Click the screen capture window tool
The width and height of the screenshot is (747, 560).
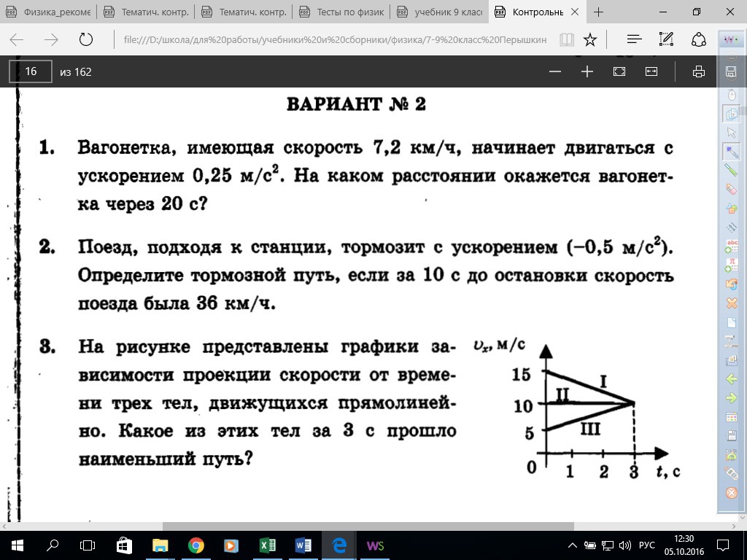point(731,360)
